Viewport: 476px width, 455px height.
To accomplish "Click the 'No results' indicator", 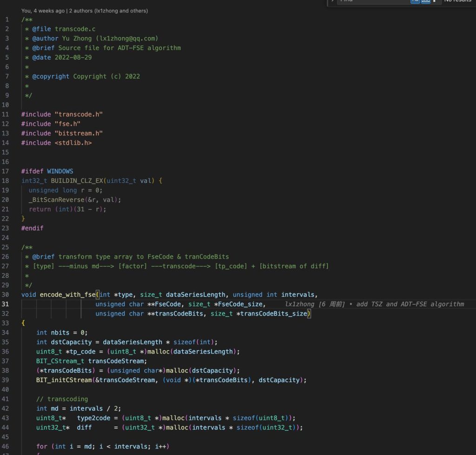I will 459,1.
